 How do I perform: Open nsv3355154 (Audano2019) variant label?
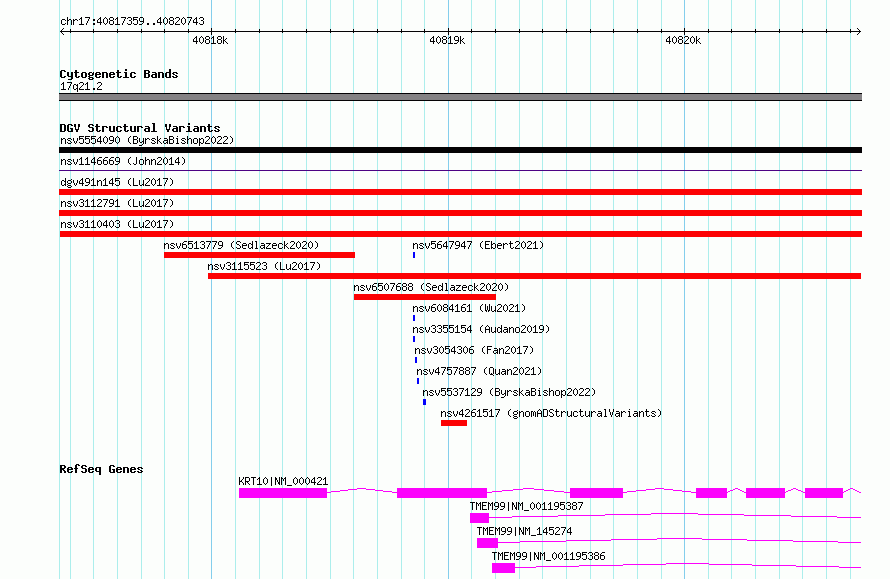point(481,329)
